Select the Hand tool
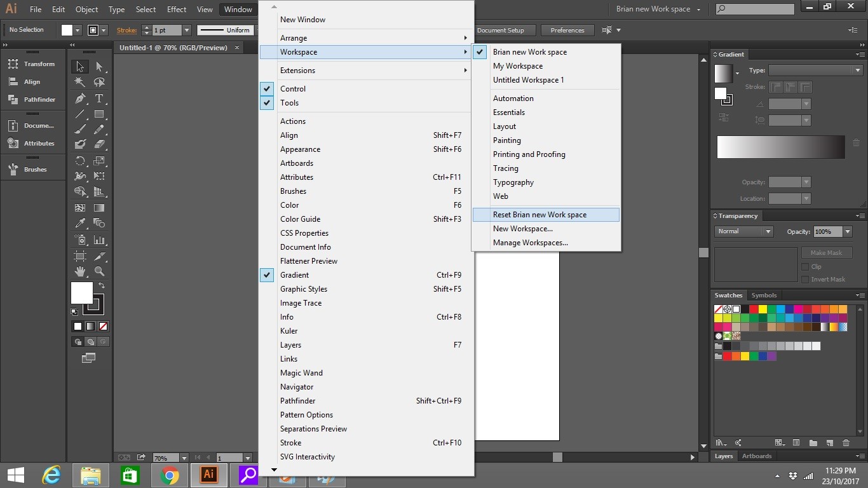 (x=80, y=271)
